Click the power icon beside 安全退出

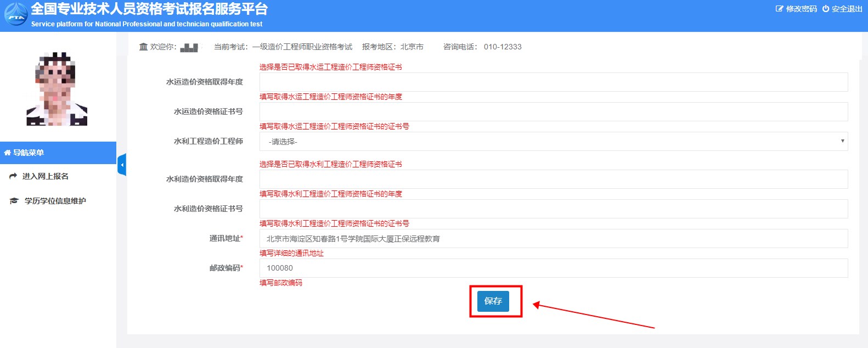(x=825, y=9)
